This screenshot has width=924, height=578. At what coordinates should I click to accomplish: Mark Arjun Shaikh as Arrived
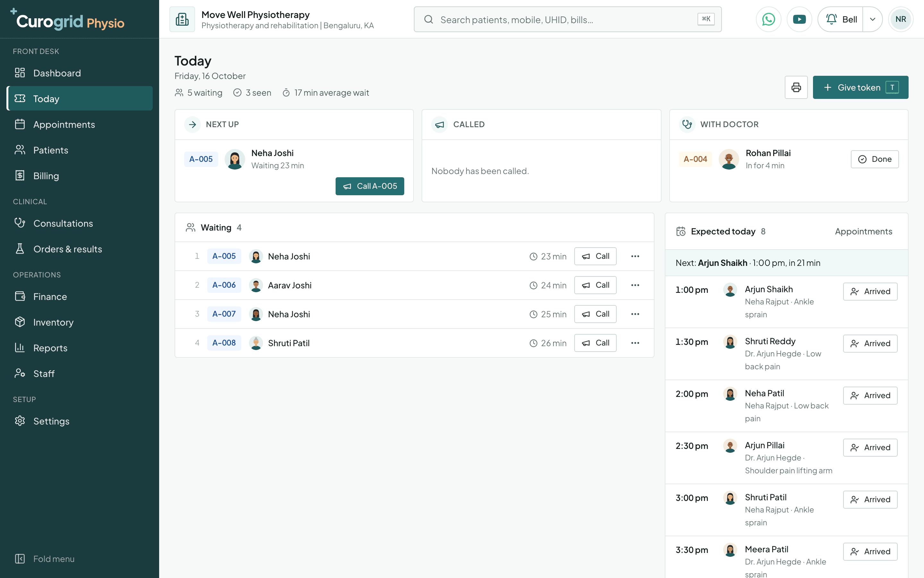pyautogui.click(x=870, y=291)
